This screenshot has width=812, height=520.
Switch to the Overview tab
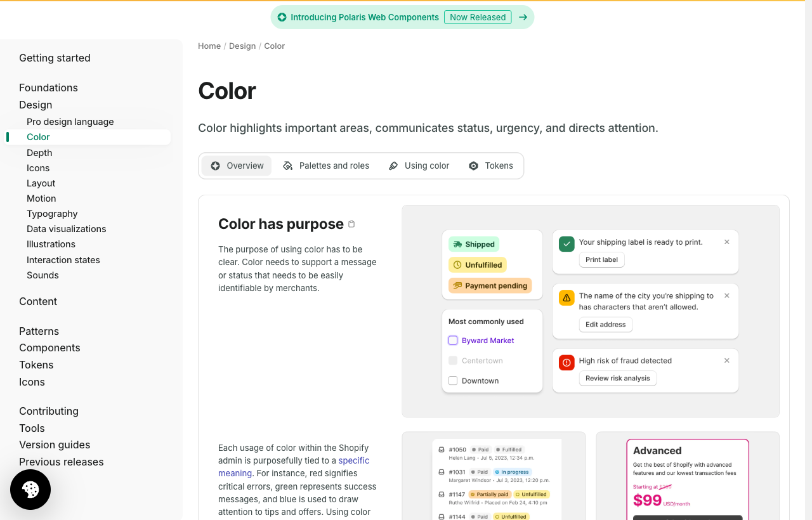(x=237, y=166)
